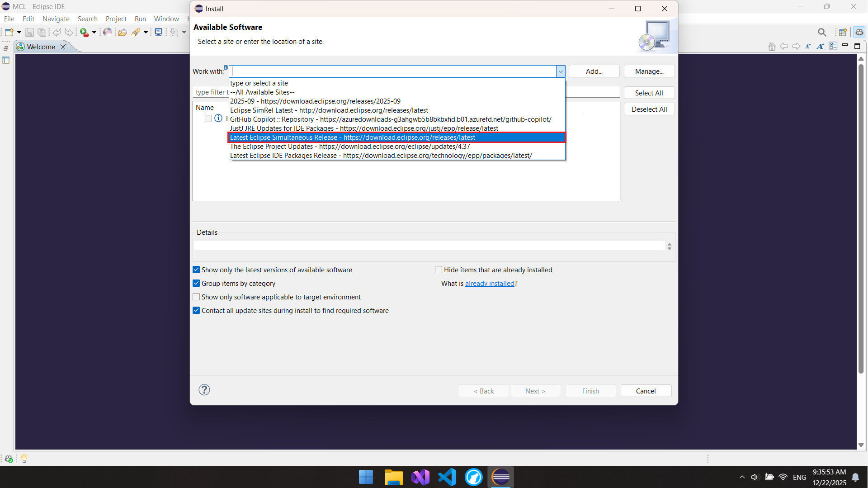Open the already installed link
Screen dimensions: 868x488
(490, 284)
